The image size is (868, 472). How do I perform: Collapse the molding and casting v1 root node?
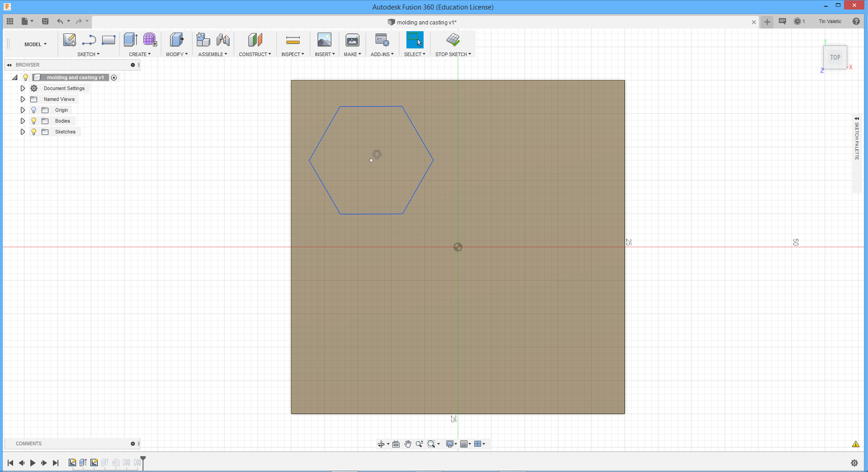15,77
